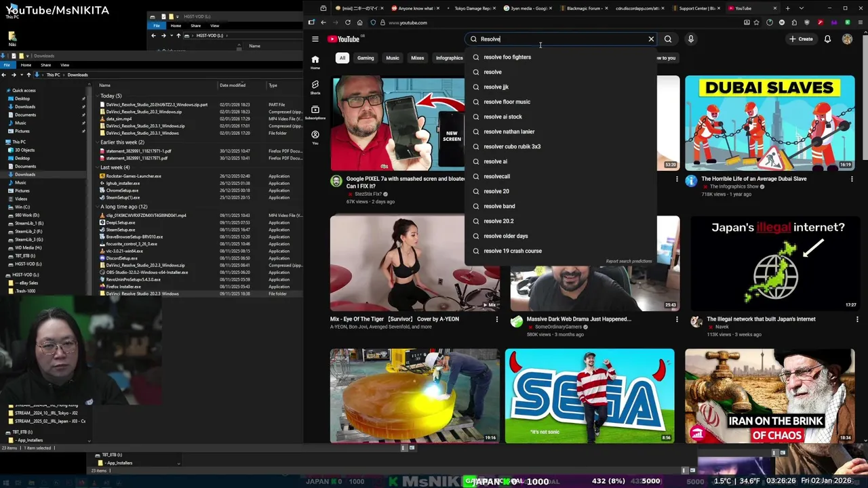Screen dimensions: 868x488
Task: Open a new browser tab
Action: click(x=787, y=8)
